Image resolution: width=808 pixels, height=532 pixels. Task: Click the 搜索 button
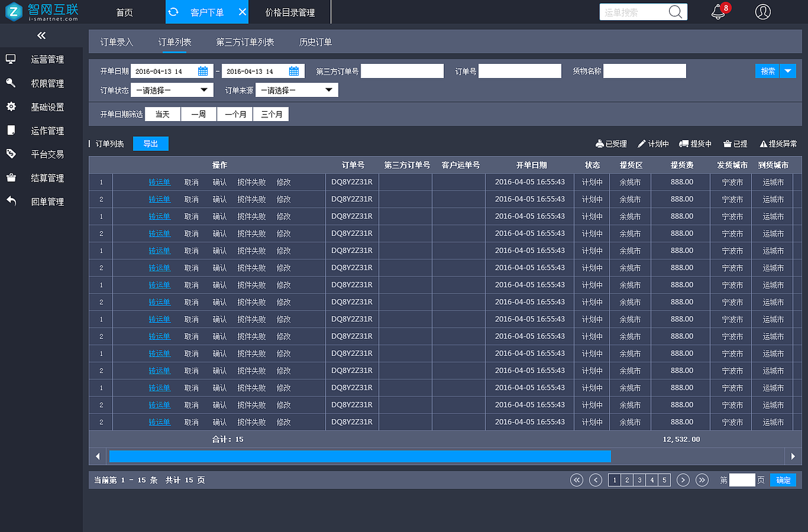(768, 71)
